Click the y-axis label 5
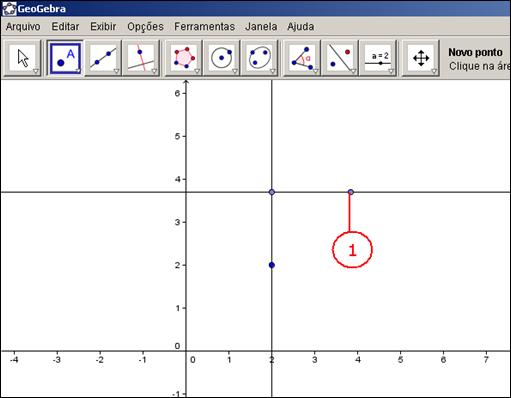Viewport: 511px width, 398px height. coord(177,136)
